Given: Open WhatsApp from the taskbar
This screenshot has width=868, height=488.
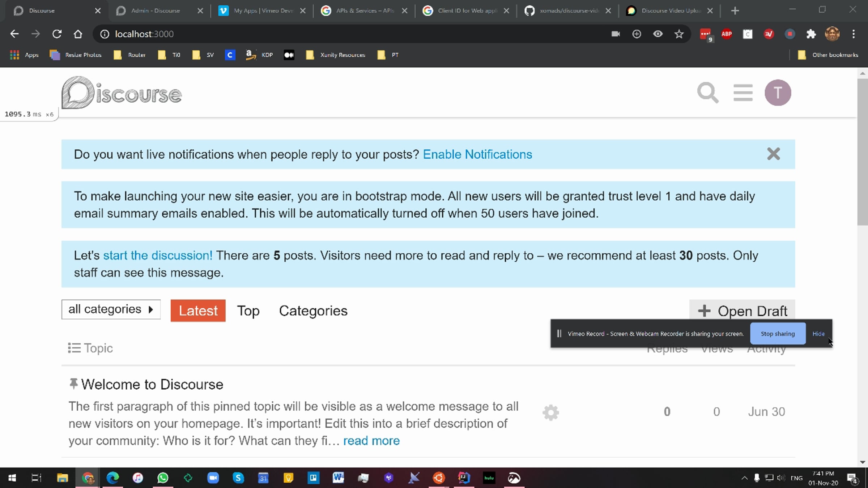Looking at the screenshot, I should coord(163,478).
